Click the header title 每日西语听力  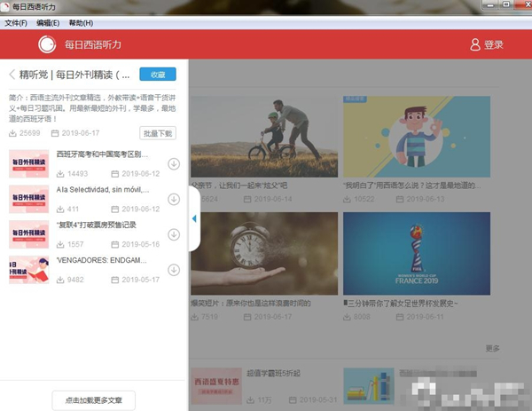click(93, 44)
